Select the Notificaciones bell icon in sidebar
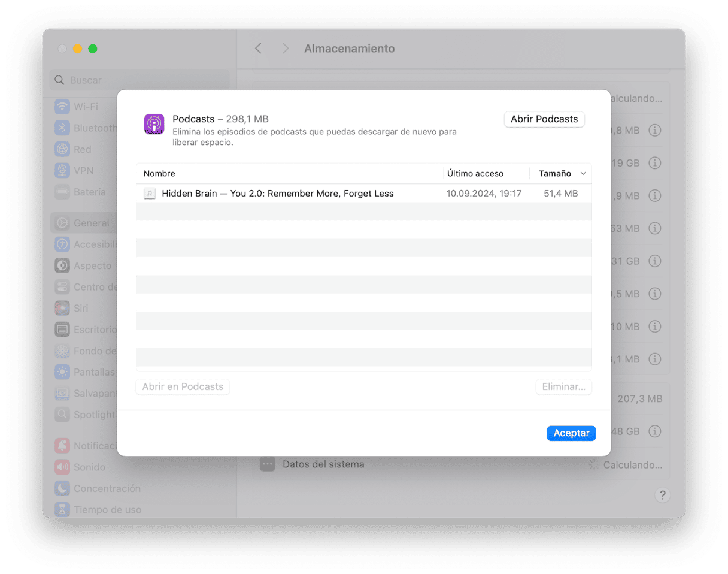The width and height of the screenshot is (728, 574). click(62, 446)
